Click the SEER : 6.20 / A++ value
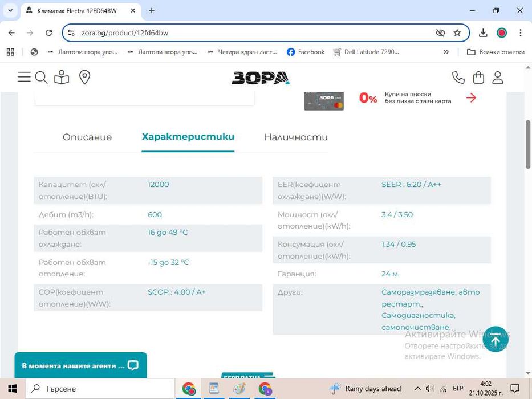Screen dimensions: 532x399 point(411,185)
